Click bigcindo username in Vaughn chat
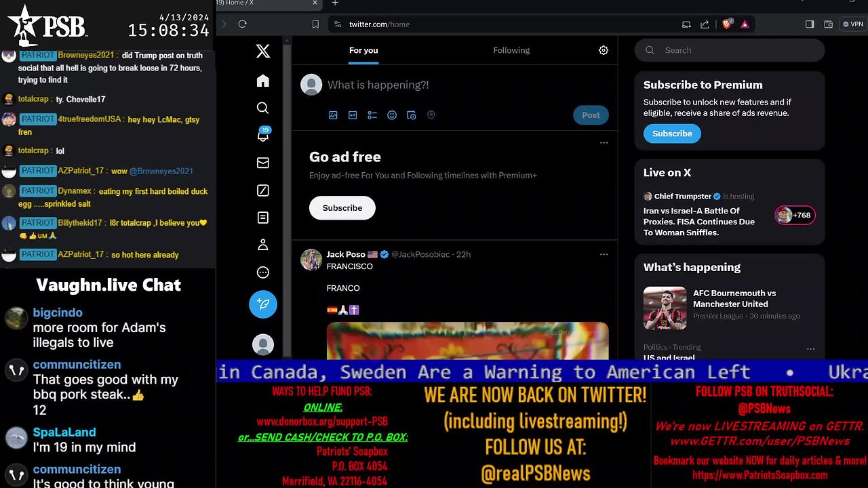 [58, 312]
